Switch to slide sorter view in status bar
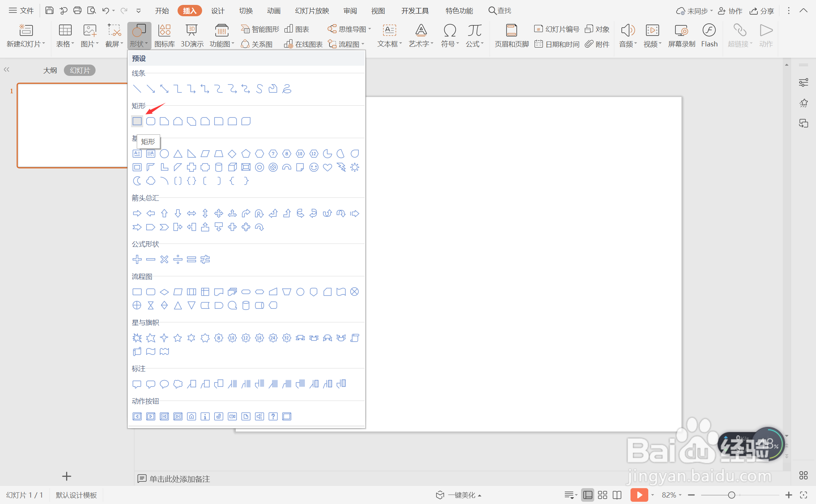816x504 pixels. pos(603,495)
